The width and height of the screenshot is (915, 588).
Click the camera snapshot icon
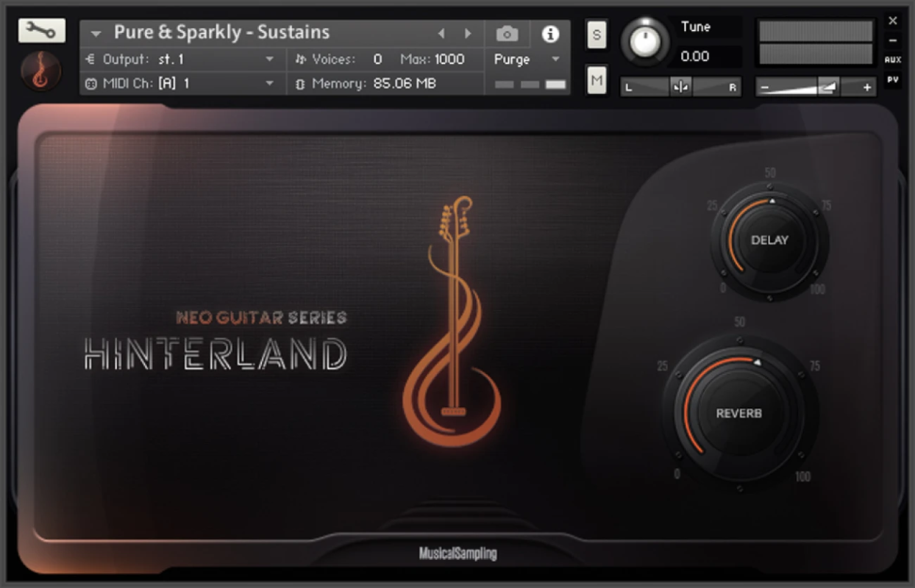pos(507,34)
